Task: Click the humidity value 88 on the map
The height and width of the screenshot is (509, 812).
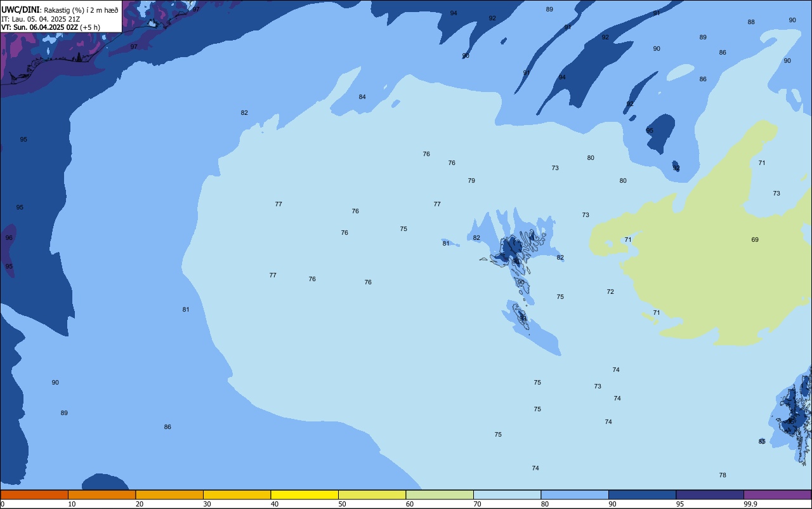Action: (x=751, y=22)
